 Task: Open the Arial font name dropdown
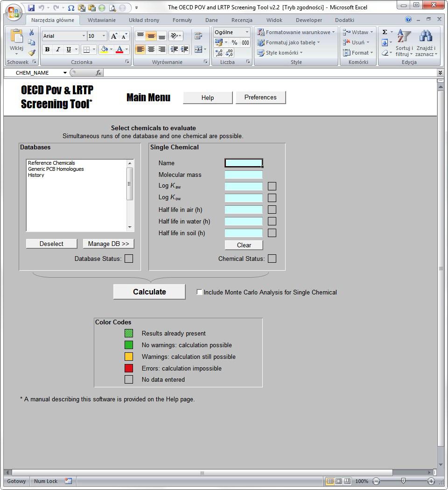point(84,36)
